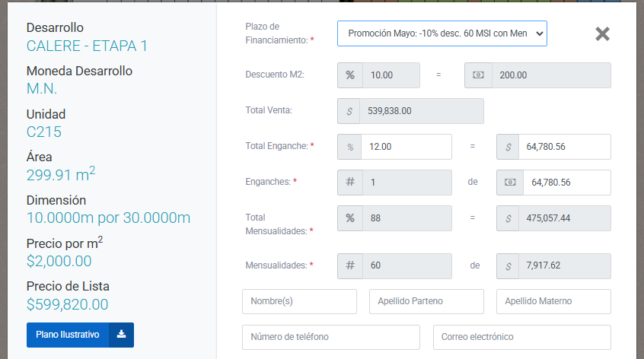Click the money icon in Descuento M2 amount
644x359 pixels.
477,75
